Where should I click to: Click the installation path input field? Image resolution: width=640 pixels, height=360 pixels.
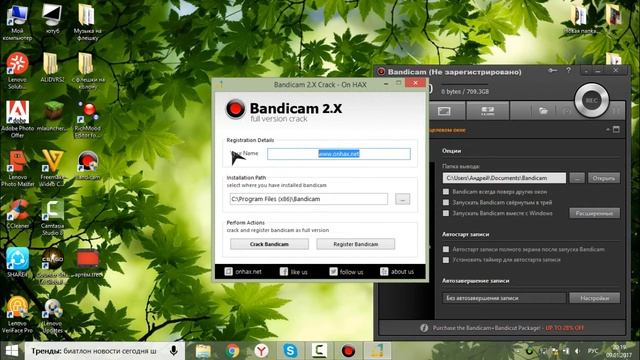309,199
